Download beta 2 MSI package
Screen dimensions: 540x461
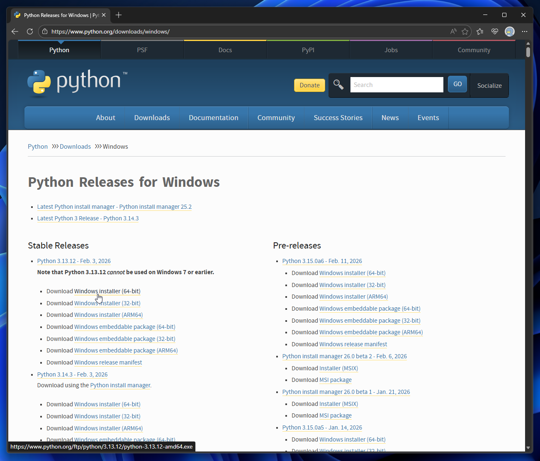coord(335,380)
